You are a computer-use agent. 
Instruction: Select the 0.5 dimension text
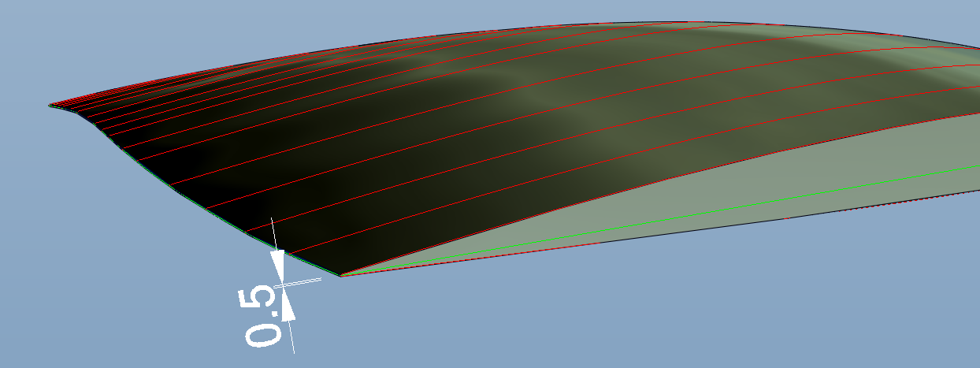[x=261, y=317]
